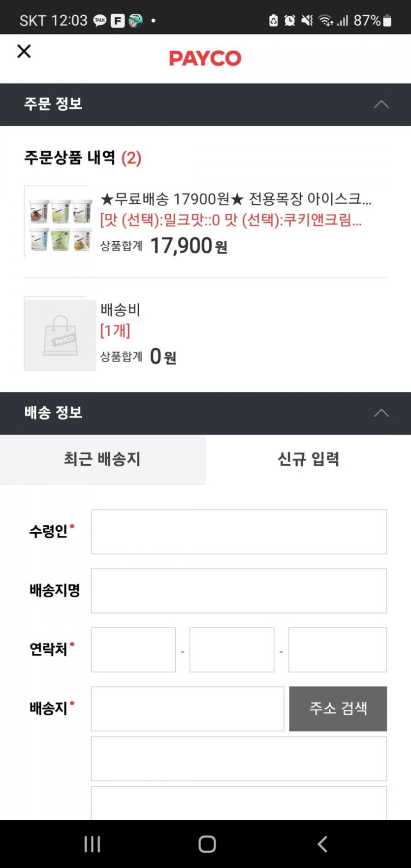Switch to the 최근 배송지 tab
The width and height of the screenshot is (411, 868).
(102, 459)
